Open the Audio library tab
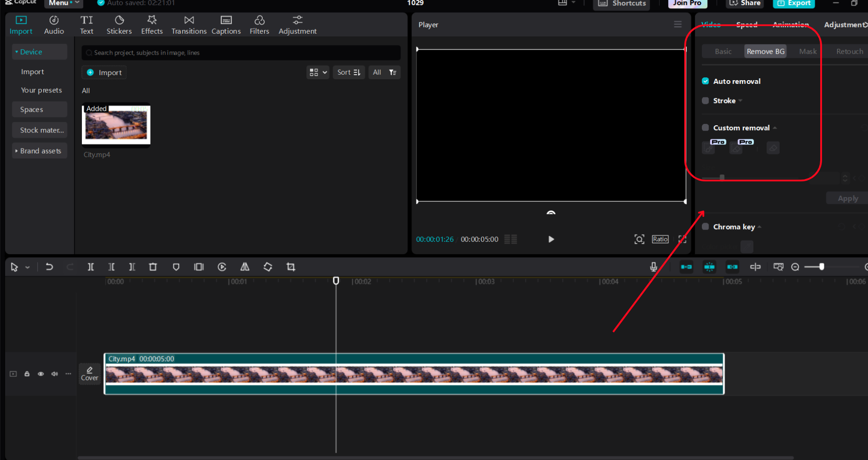Screen dimensions: 868x460 coord(54,25)
